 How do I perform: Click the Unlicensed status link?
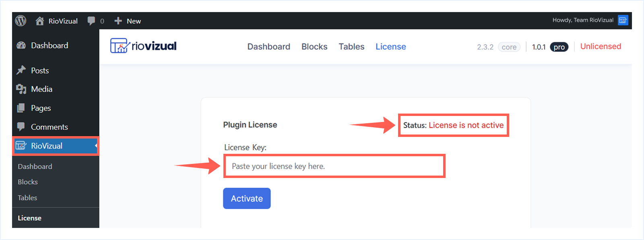click(601, 46)
